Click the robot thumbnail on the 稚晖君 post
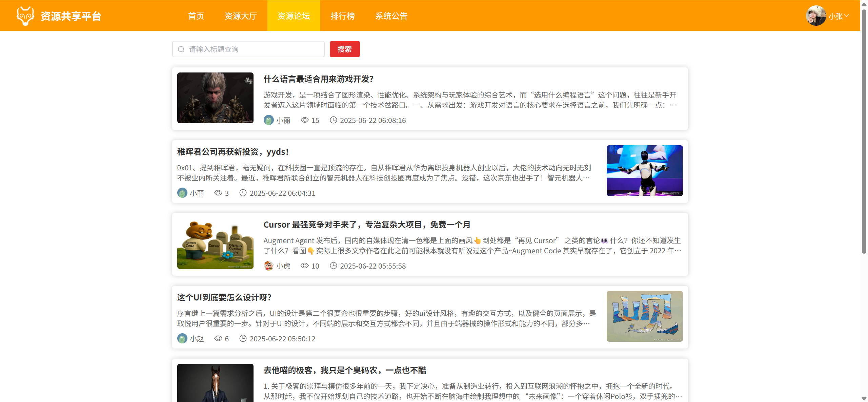Image resolution: width=868 pixels, height=402 pixels. pos(644,171)
